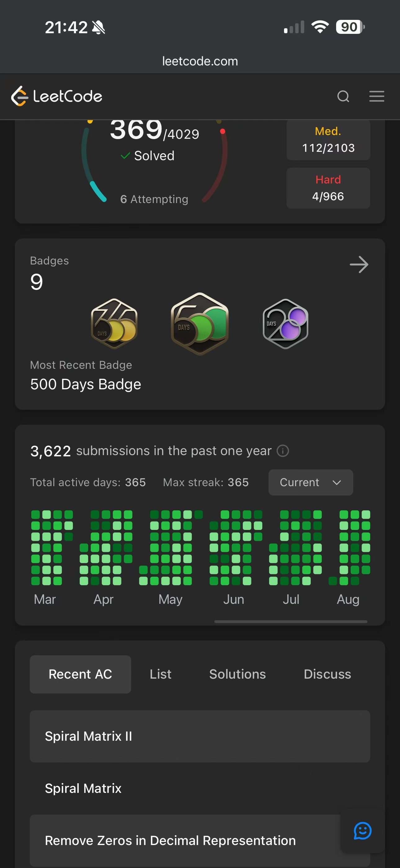Open the Spiral Matrix II problem
This screenshot has height=868, width=400.
[200, 737]
